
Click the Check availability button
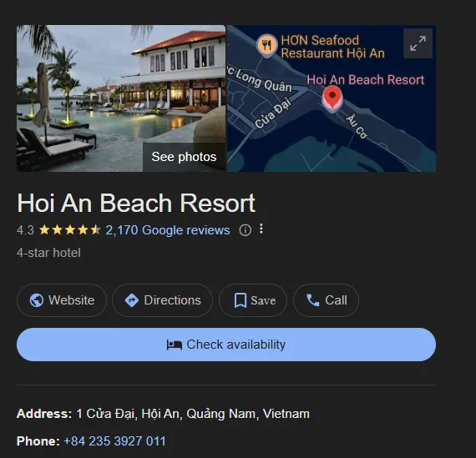tap(226, 345)
